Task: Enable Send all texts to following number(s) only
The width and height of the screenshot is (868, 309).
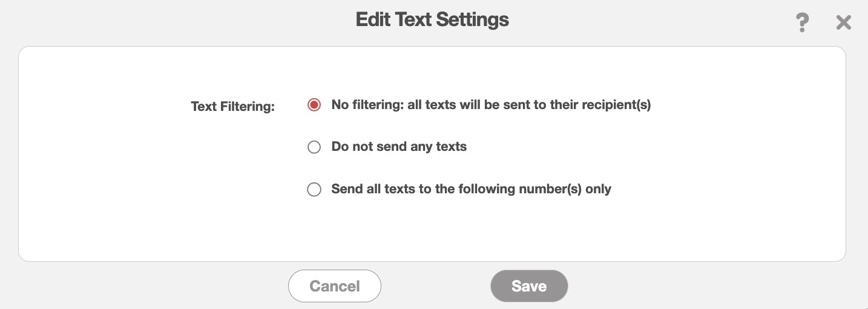Action: coord(314,190)
